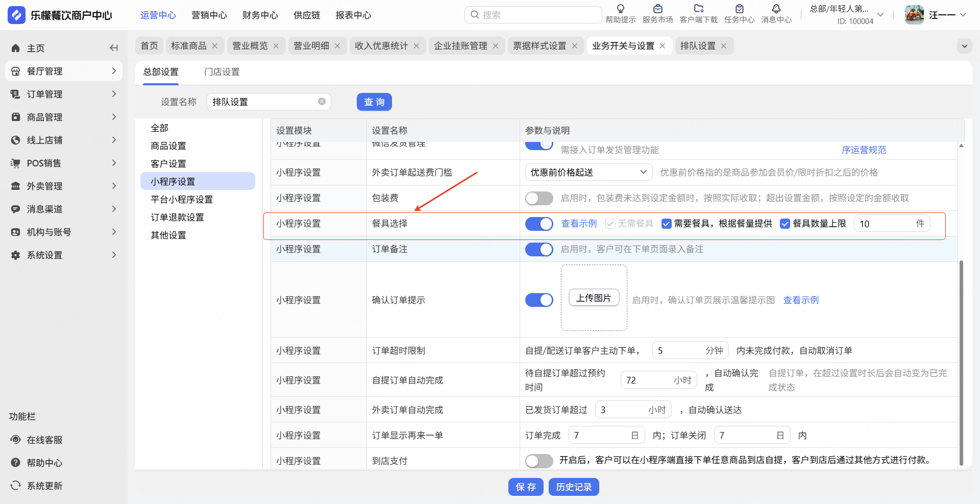Uncheck the 餐具数量上限 checkbox
This screenshot has height=504, width=980.
point(785,224)
